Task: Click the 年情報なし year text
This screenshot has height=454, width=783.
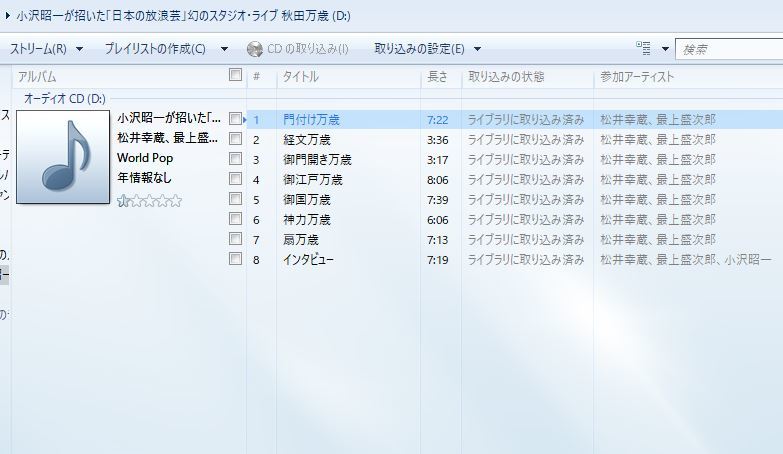Action: 144,177
